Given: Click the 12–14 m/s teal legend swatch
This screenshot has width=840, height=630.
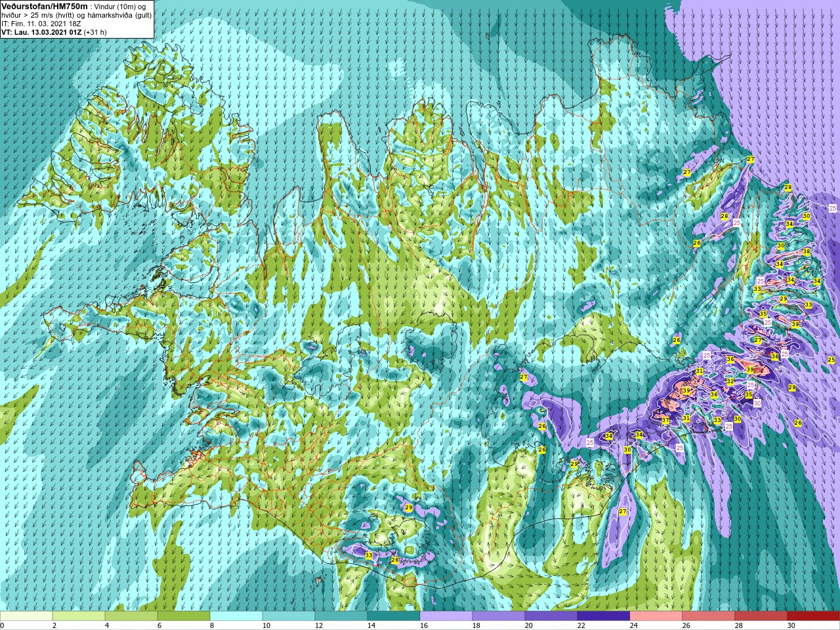Looking at the screenshot, I should pos(341,616).
